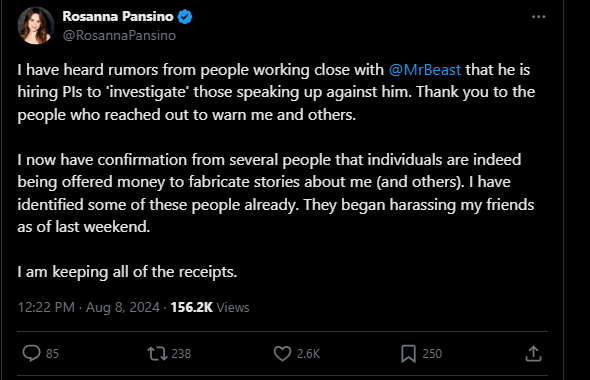Click the 238 reposts count
The image size is (590, 380).
pos(181,354)
